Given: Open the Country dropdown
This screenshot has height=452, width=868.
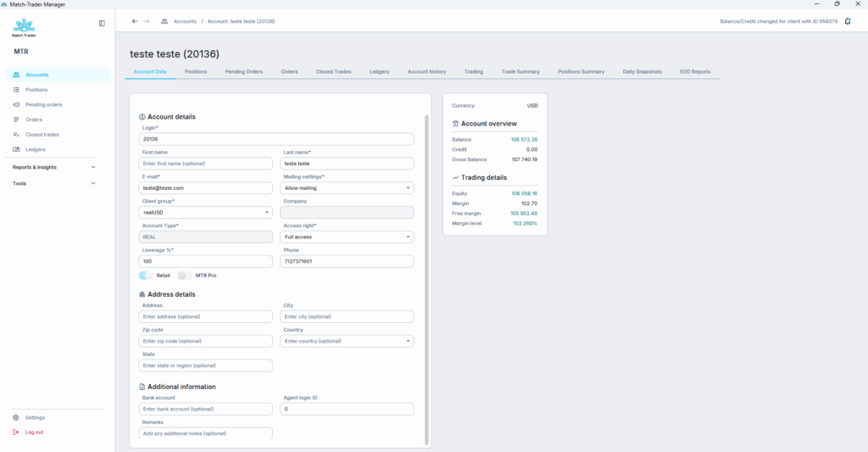Looking at the screenshot, I should pyautogui.click(x=347, y=341).
